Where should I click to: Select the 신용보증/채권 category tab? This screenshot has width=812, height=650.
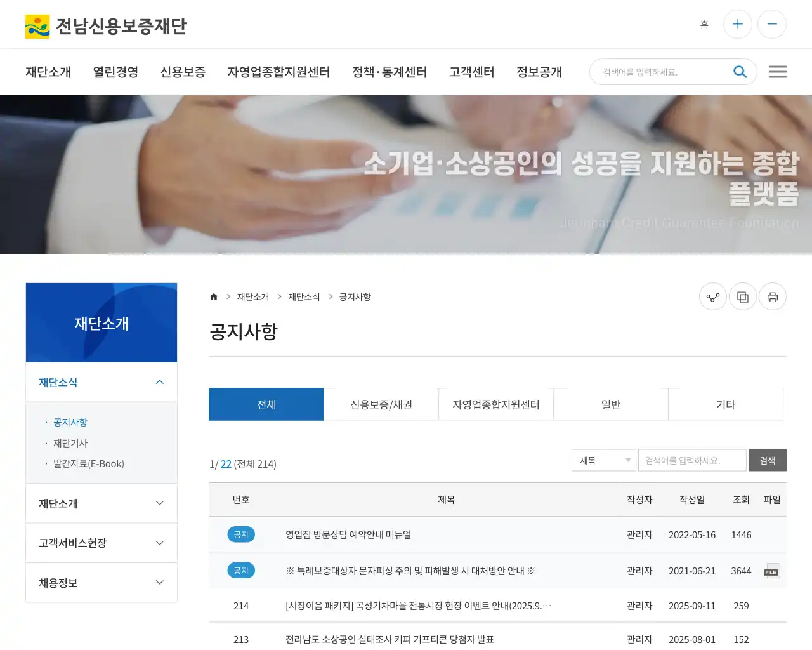point(381,404)
